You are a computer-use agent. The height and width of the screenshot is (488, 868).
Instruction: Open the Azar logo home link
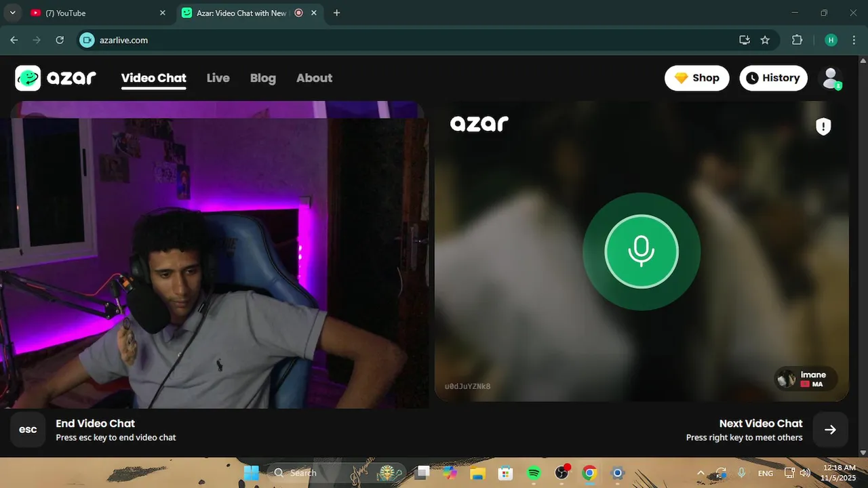56,78
